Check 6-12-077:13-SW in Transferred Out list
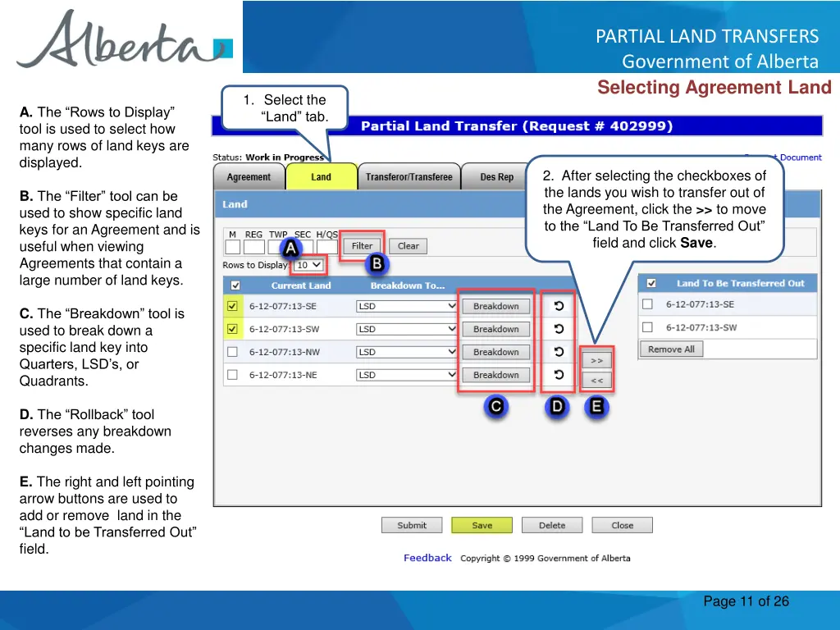840x630 pixels. 648,327
